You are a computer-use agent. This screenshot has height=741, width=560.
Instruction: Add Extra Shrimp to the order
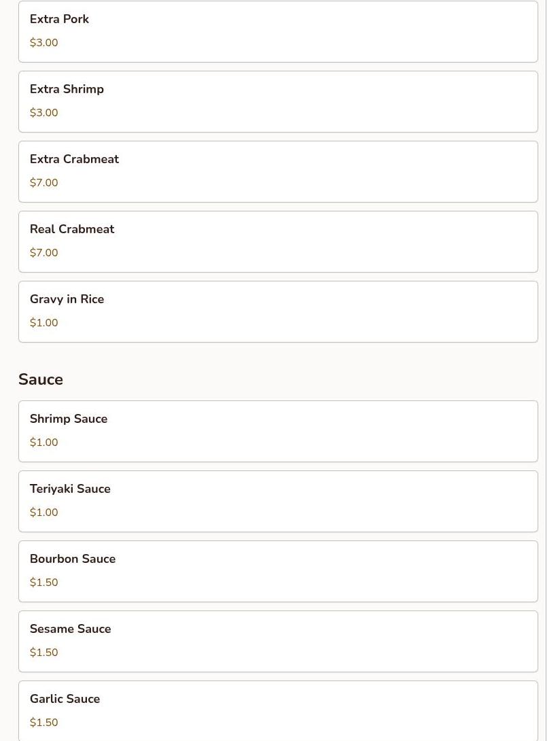(278, 101)
